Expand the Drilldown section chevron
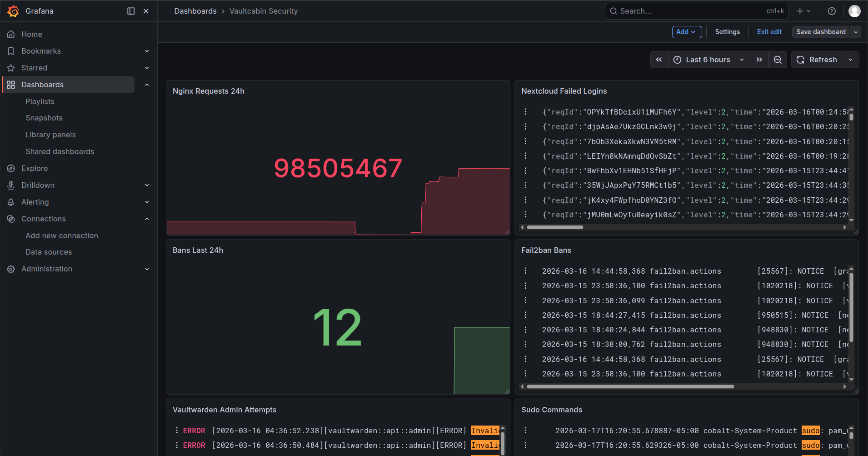Image resolution: width=868 pixels, height=456 pixels. [147, 185]
